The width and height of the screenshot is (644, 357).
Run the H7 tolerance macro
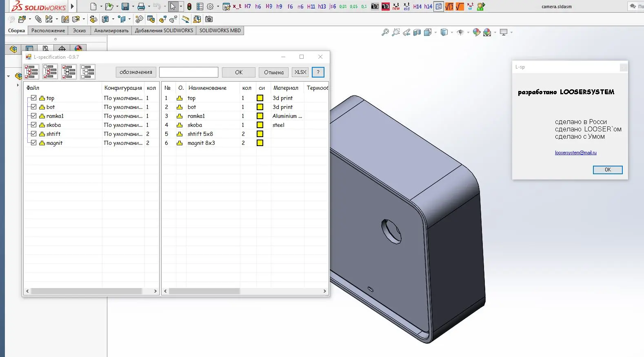[248, 7]
